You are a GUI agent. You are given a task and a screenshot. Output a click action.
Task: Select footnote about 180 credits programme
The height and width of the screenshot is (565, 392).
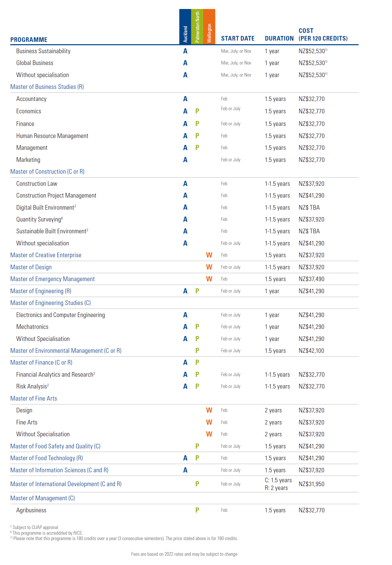[x=124, y=538]
